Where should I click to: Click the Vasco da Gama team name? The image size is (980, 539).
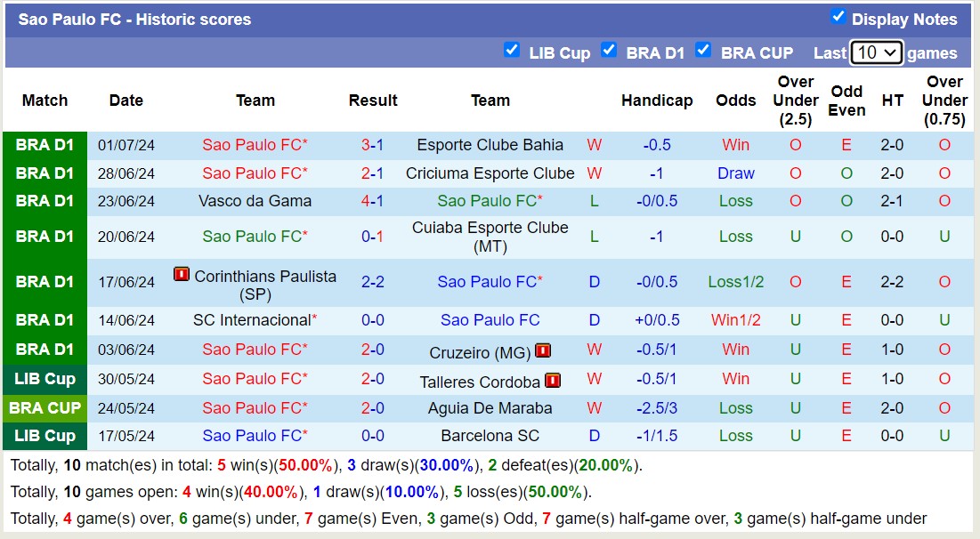255,201
